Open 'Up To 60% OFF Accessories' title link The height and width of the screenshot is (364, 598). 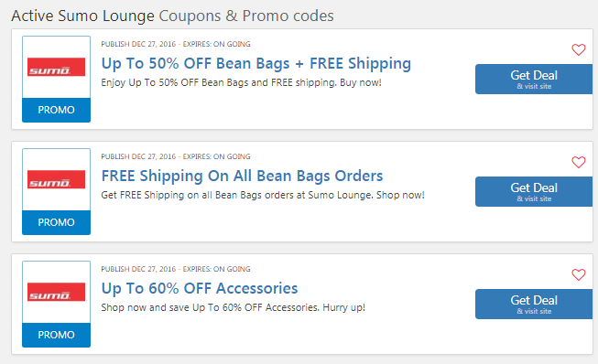pos(199,289)
